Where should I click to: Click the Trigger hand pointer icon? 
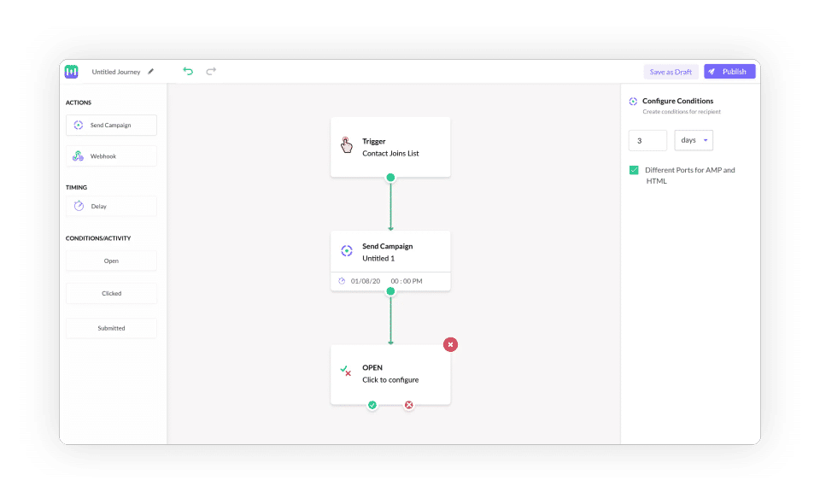pos(346,145)
